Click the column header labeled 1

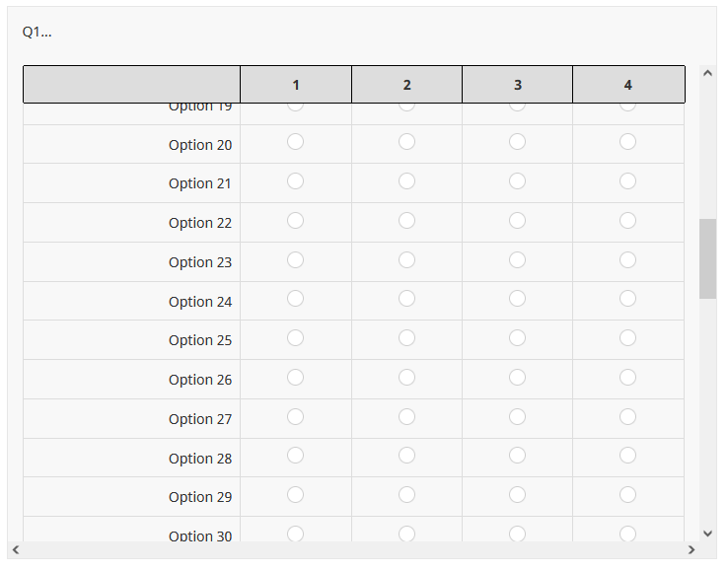[296, 85]
